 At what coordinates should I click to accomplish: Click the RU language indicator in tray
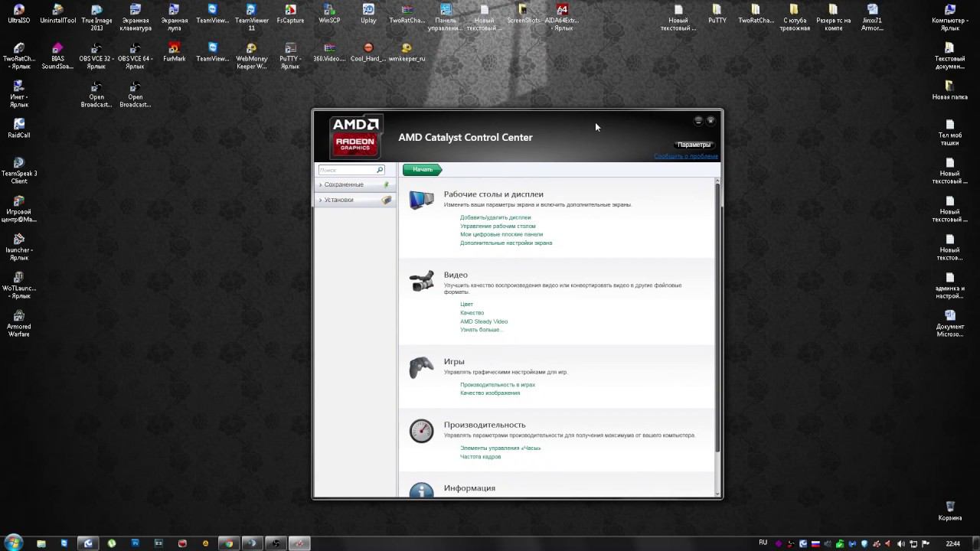763,543
